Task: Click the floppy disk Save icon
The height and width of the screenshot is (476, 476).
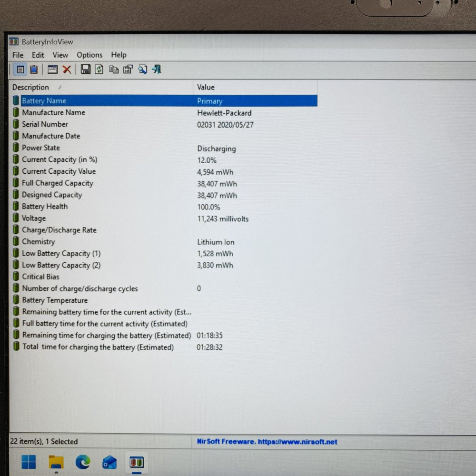Action: [x=85, y=69]
